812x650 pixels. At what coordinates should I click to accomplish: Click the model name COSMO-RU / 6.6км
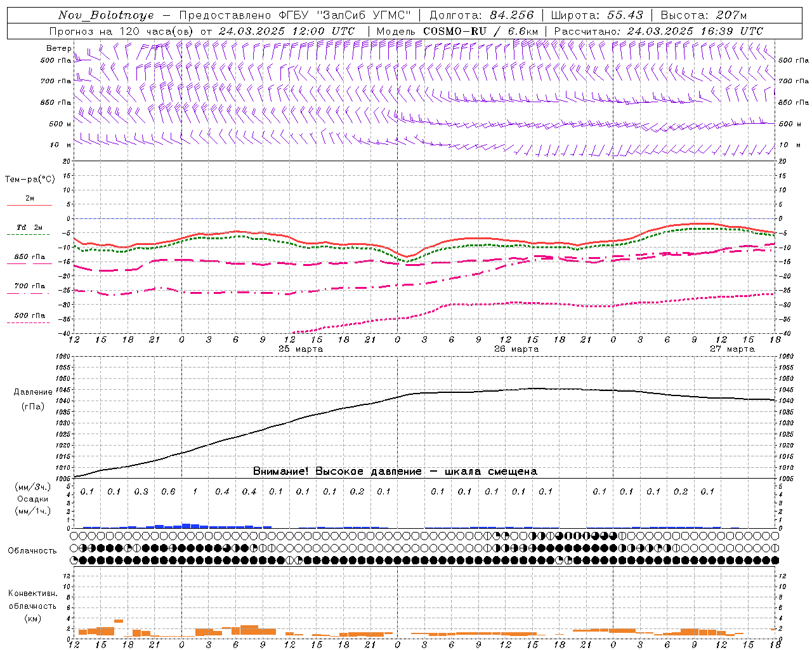pyautogui.click(x=480, y=31)
